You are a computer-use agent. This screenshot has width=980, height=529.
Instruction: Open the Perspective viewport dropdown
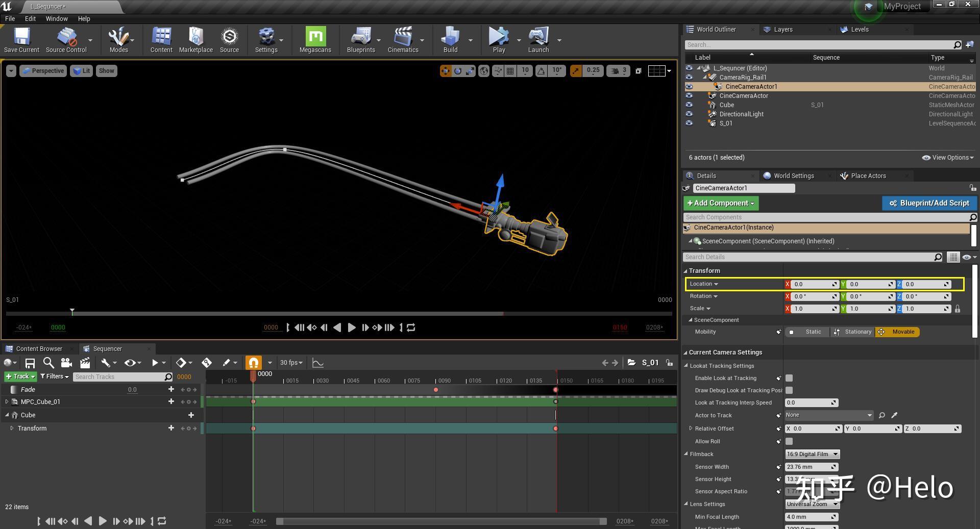43,71
